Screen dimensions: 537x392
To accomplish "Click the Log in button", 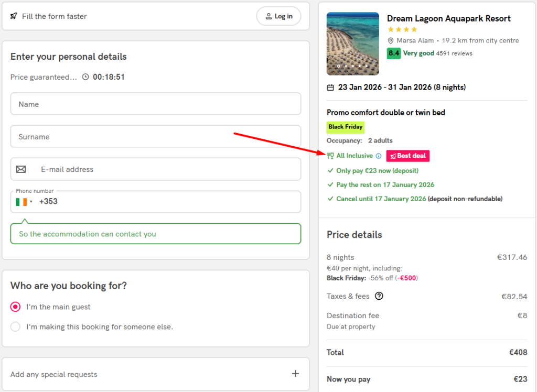I will [278, 16].
